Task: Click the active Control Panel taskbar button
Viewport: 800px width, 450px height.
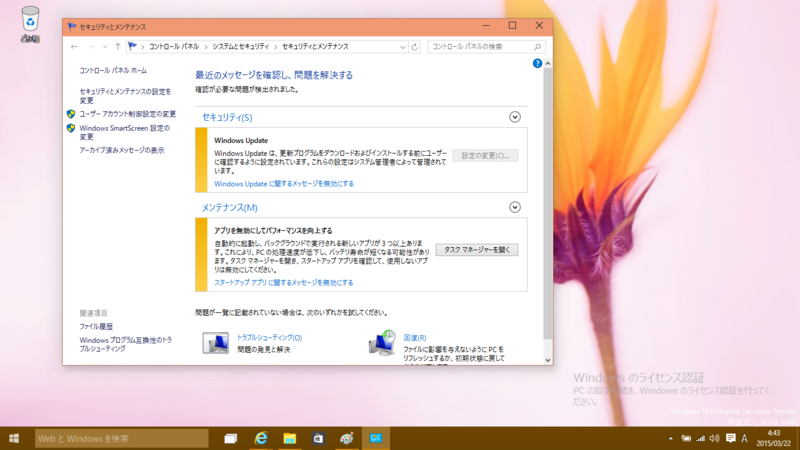Action: click(x=376, y=438)
